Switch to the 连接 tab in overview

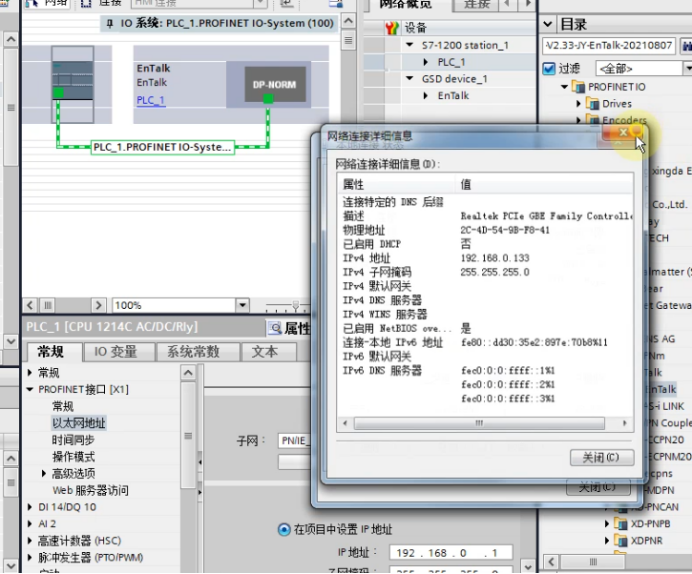[x=477, y=4]
